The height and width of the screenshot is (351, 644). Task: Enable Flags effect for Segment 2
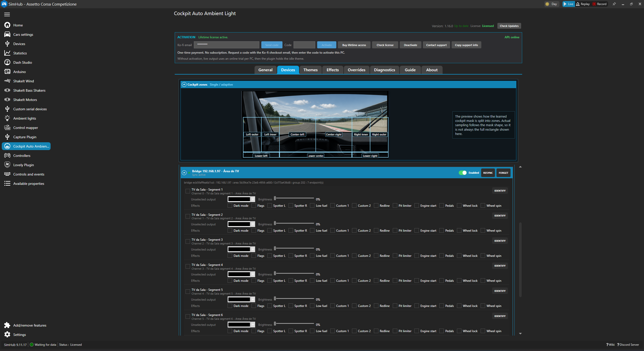point(254,230)
